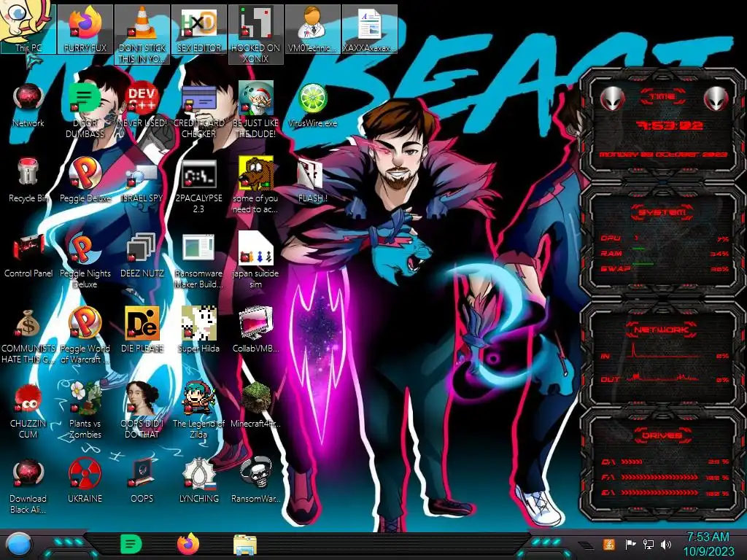Select the VirusWire.exe lime icon

point(312,105)
